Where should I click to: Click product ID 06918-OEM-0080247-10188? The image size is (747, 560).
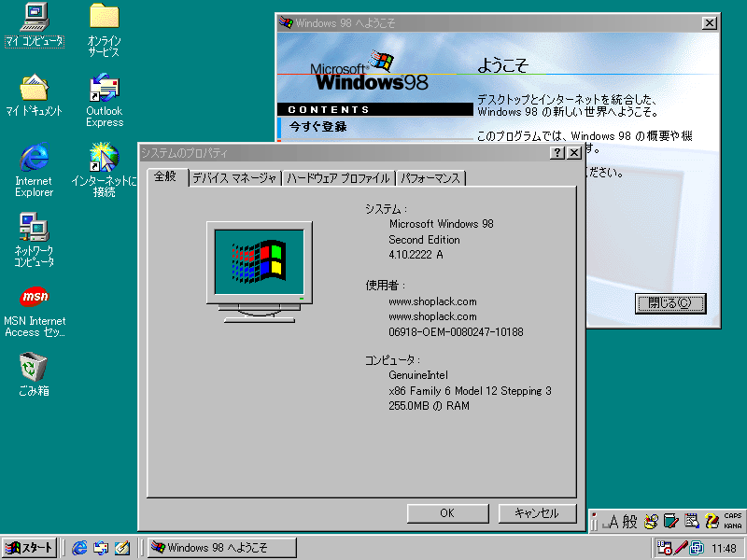click(x=456, y=332)
